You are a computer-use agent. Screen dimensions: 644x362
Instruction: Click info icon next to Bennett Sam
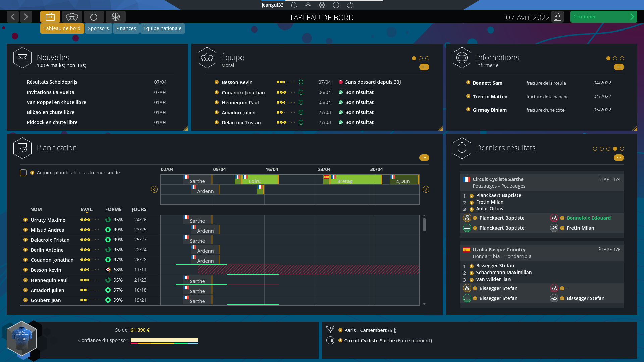(x=468, y=82)
